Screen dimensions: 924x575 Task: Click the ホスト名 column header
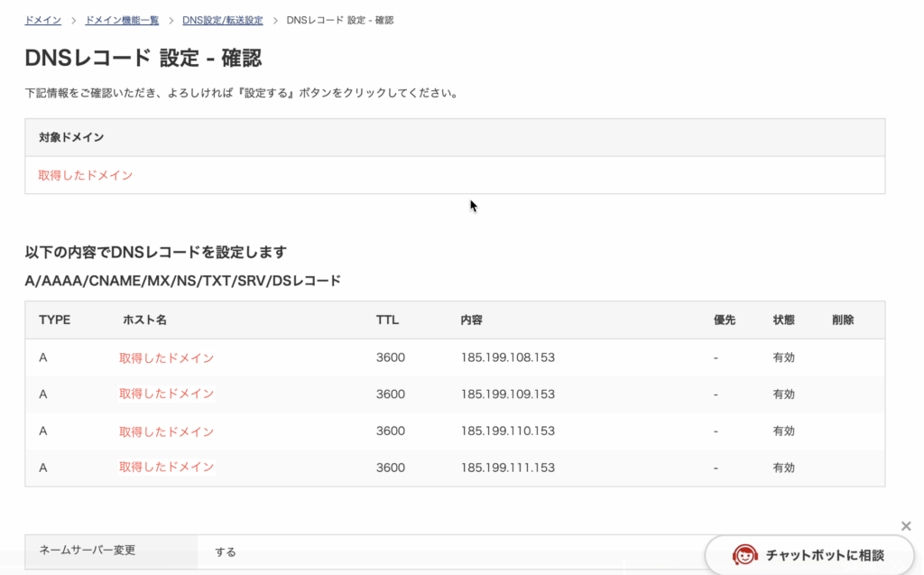tap(144, 320)
